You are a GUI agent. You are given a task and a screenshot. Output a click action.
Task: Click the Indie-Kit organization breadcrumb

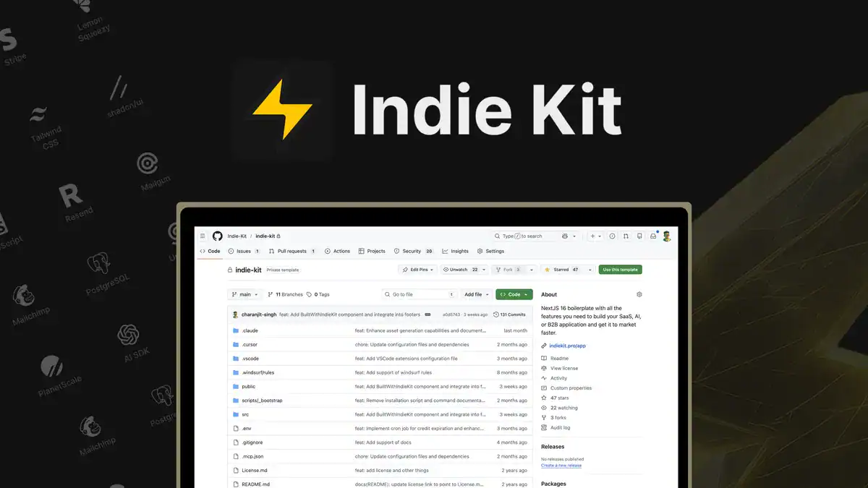[x=237, y=236]
